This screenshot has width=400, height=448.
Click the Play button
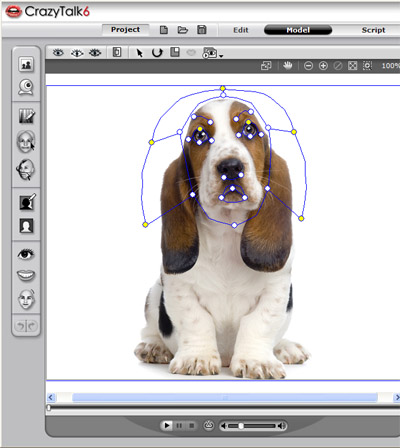(167, 426)
